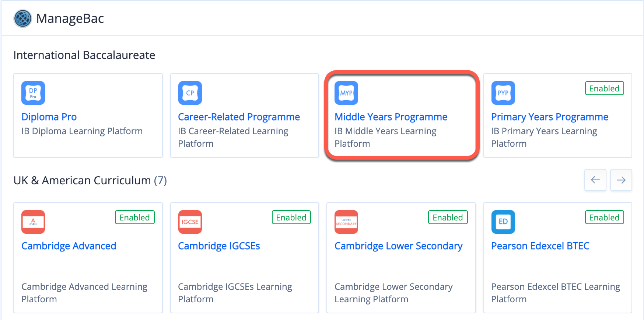Image resolution: width=644 pixels, height=320 pixels.
Task: Click the A Levels red icon
Action: coord(33,222)
